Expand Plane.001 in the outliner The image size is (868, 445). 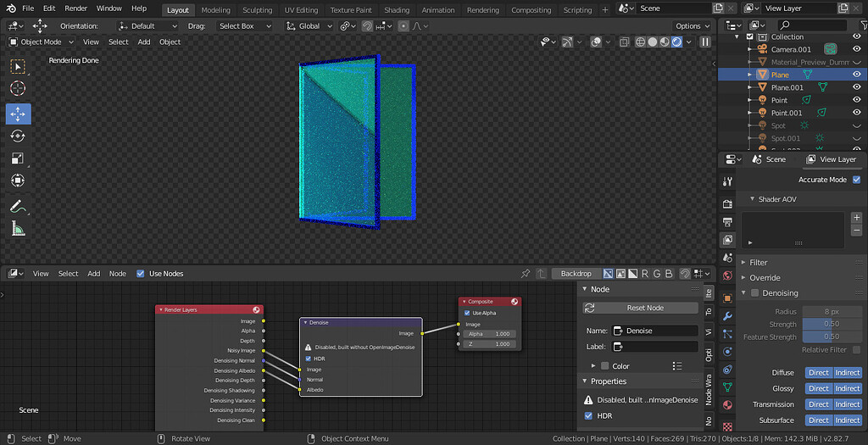[x=749, y=87]
